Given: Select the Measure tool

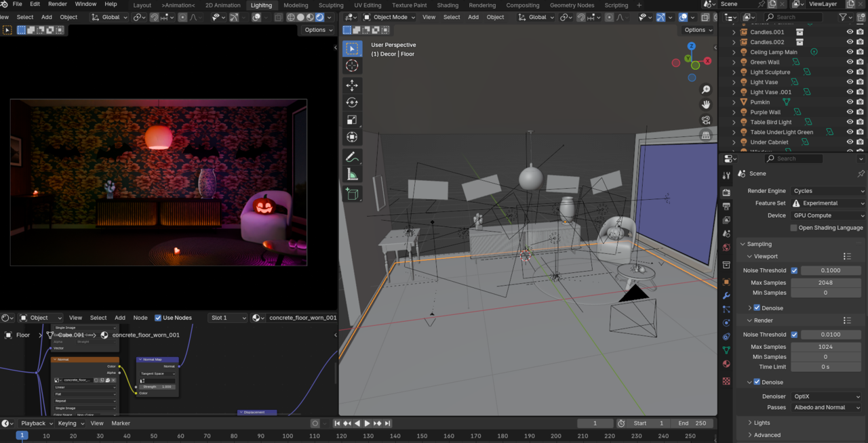Looking at the screenshot, I should (352, 175).
